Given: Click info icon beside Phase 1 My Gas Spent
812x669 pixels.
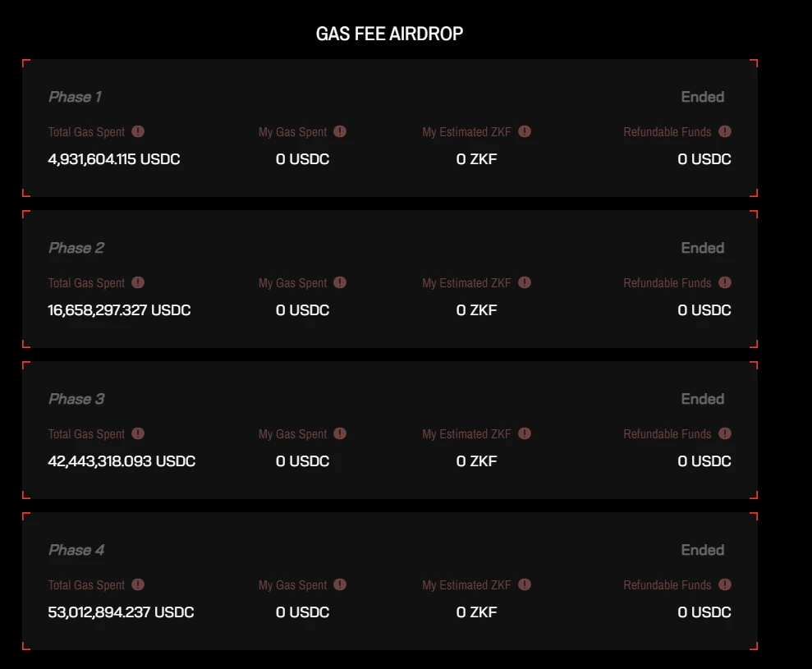Looking at the screenshot, I should pos(340,131).
